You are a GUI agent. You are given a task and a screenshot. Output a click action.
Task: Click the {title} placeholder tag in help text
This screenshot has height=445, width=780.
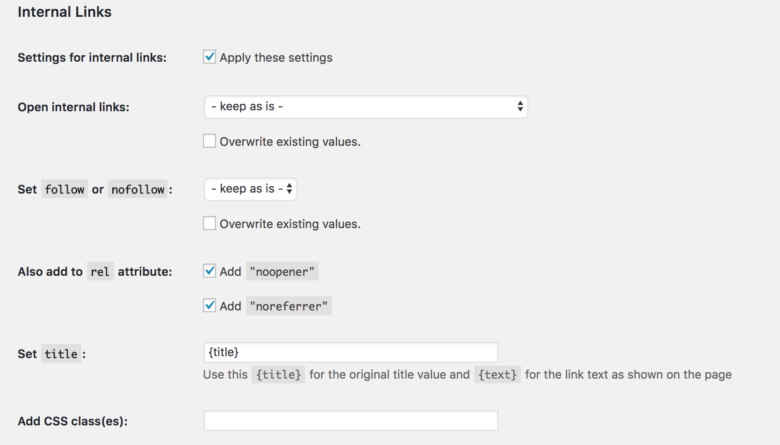[278, 374]
